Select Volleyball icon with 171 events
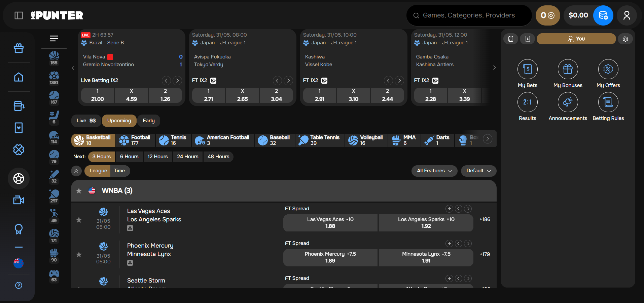Image resolution: width=644 pixels, height=303 pixels. (x=54, y=236)
